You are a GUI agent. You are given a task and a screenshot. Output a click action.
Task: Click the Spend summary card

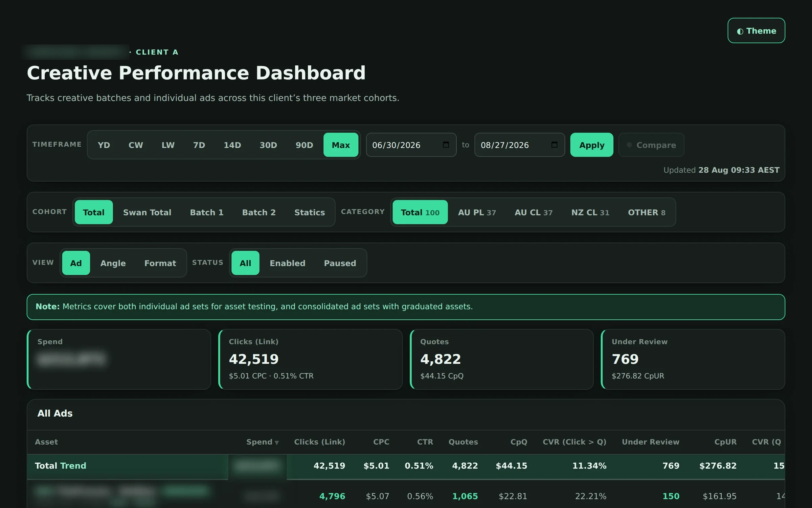click(119, 359)
